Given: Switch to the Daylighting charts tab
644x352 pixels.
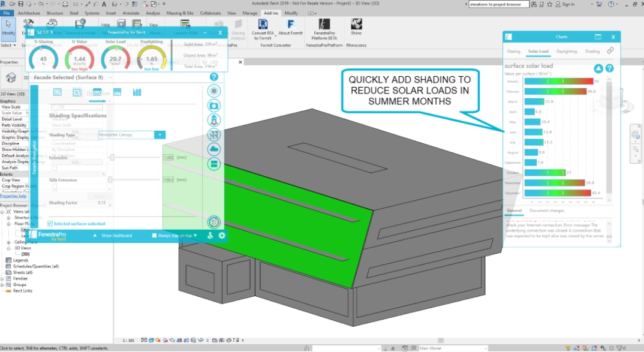Looking at the screenshot, I should pos(567,52).
